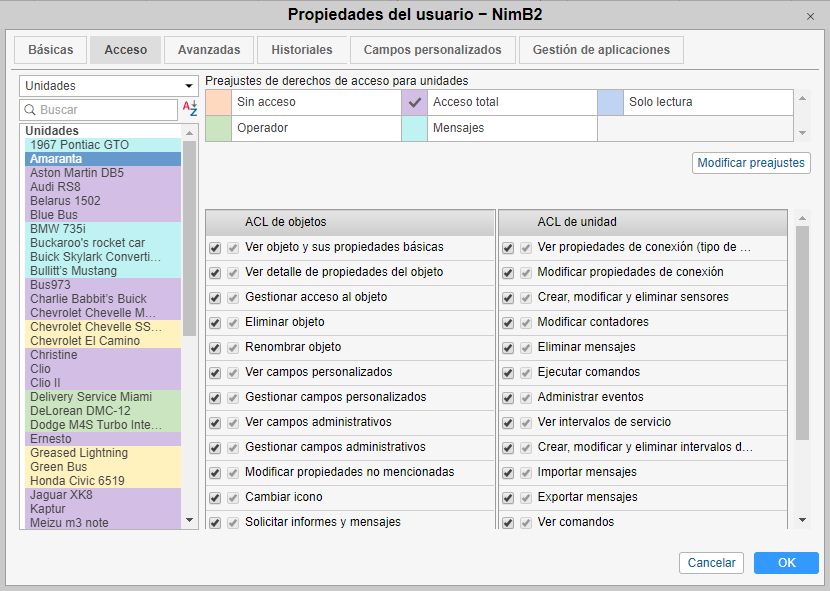Click the magnifier icon in search box

click(x=30, y=110)
